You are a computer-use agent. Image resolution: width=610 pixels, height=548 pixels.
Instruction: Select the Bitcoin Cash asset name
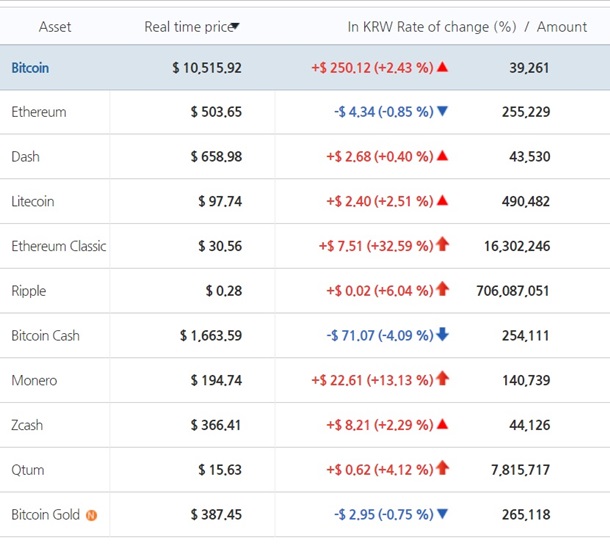tap(45, 336)
